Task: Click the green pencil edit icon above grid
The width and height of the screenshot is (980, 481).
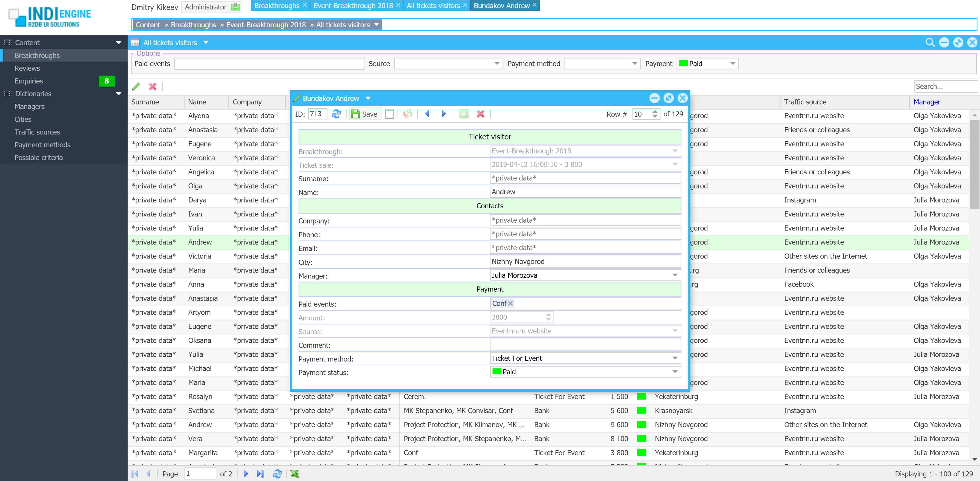Action: (136, 86)
